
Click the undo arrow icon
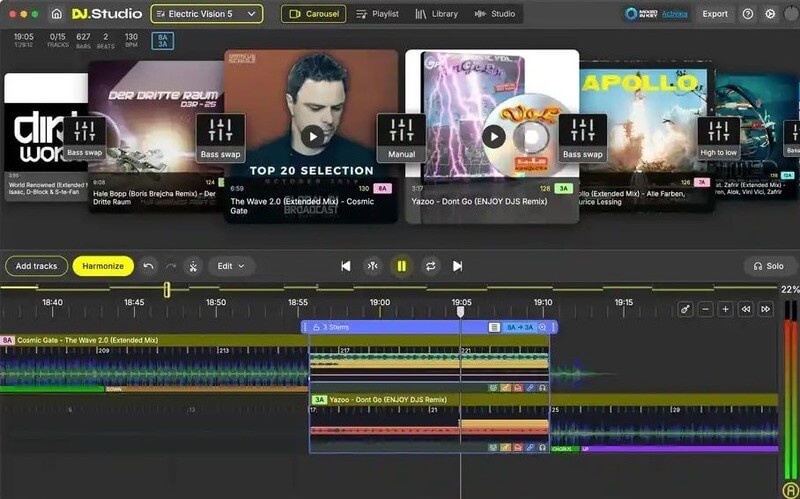point(149,266)
